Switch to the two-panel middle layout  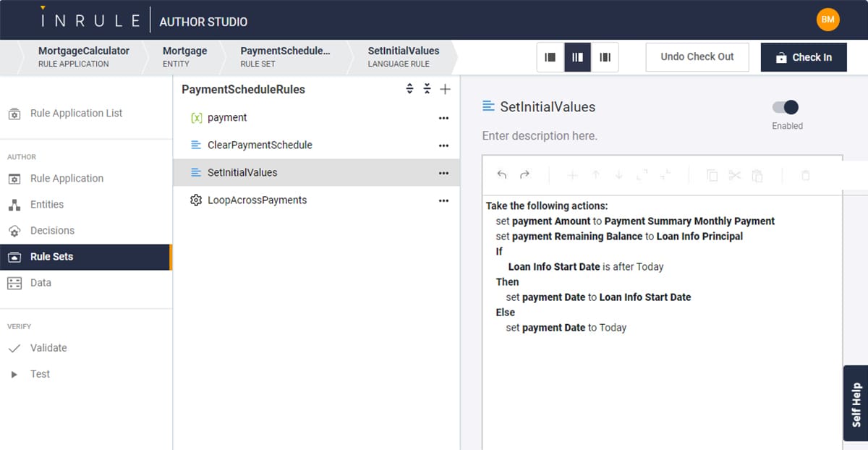(x=577, y=57)
